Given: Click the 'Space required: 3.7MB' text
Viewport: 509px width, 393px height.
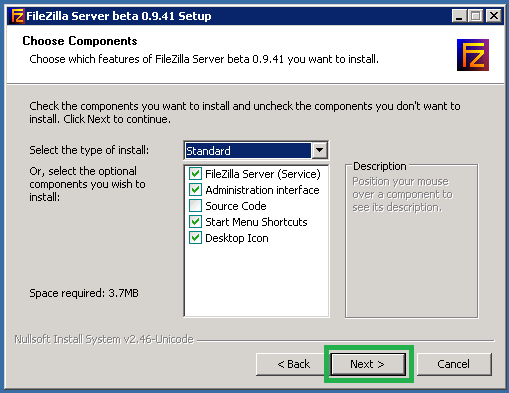Looking at the screenshot, I should click(x=84, y=293).
